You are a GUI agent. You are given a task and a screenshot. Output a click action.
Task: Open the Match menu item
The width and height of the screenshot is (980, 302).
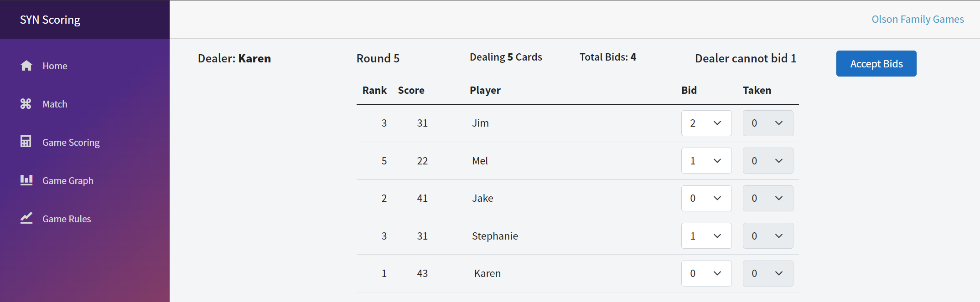55,104
